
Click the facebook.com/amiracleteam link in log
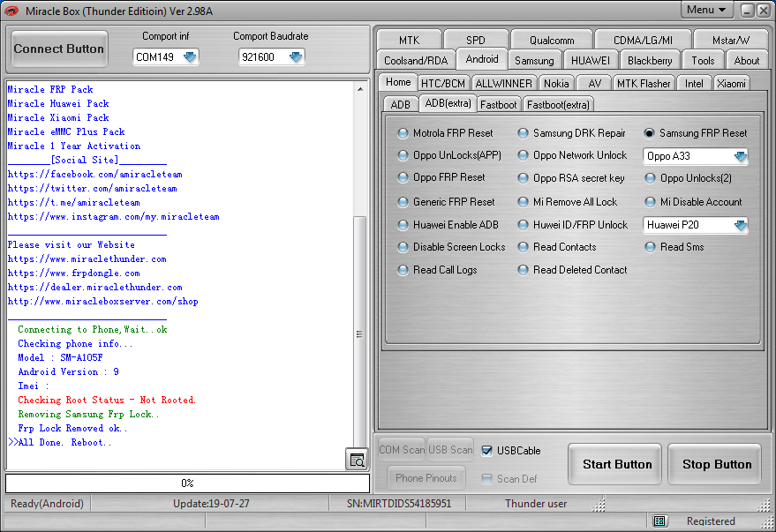pyautogui.click(x=95, y=174)
